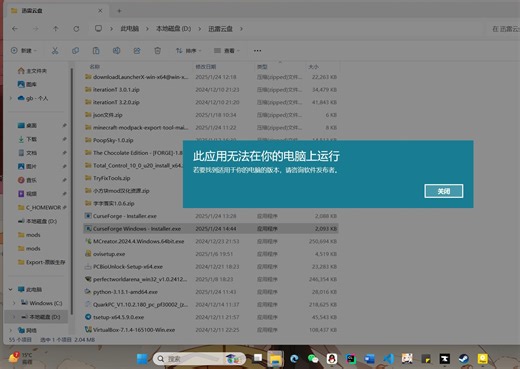The width and height of the screenshot is (520, 369).
Task: Sort by the 类型 column header
Action: [262, 67]
